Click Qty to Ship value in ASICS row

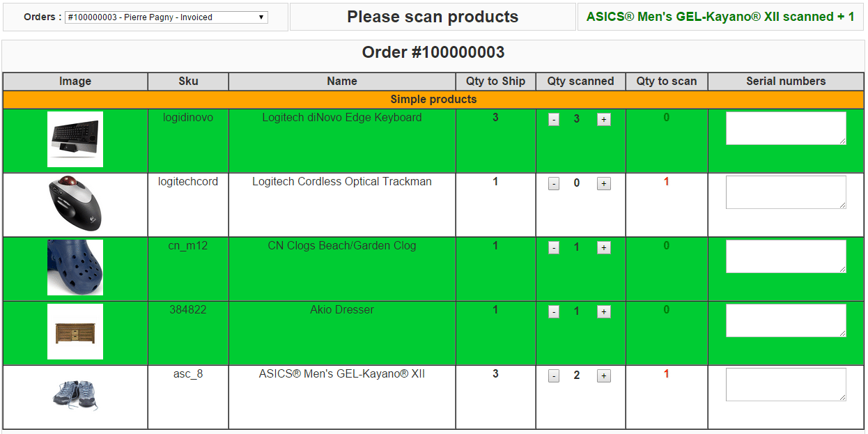pyautogui.click(x=496, y=374)
